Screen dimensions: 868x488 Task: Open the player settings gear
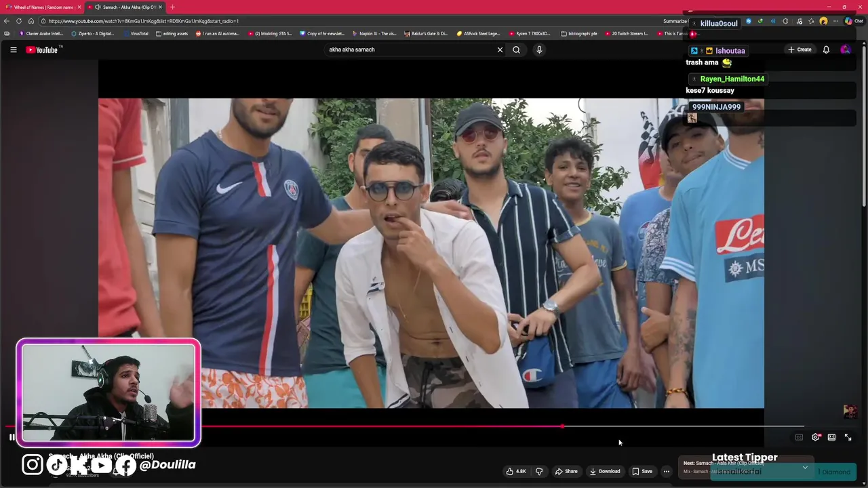tap(816, 437)
